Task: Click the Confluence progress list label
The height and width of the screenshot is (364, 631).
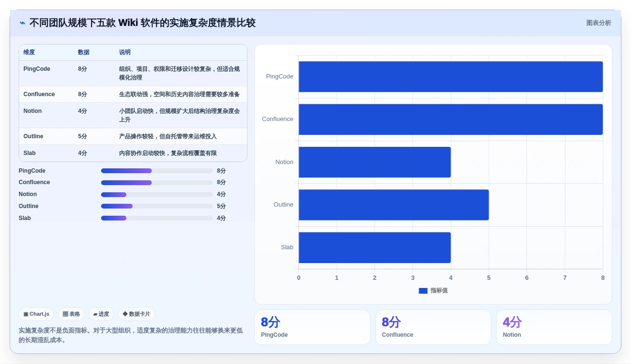Action: (34, 182)
